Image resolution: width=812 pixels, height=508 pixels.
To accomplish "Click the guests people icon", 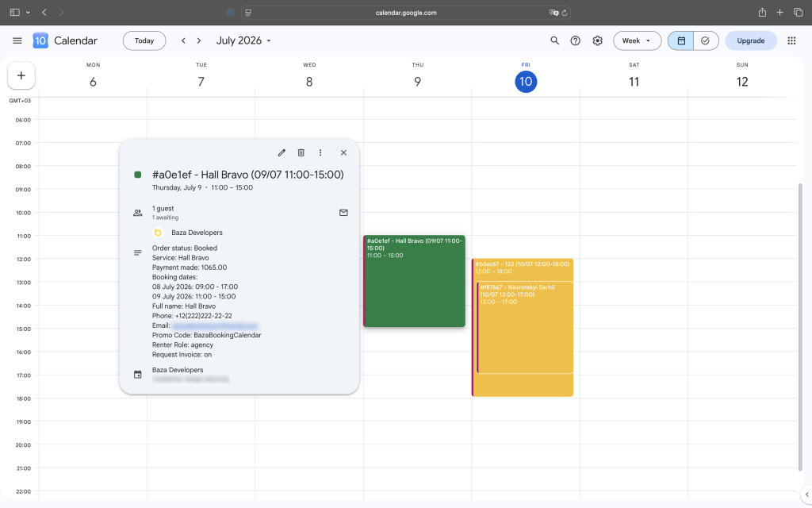I will pos(138,213).
